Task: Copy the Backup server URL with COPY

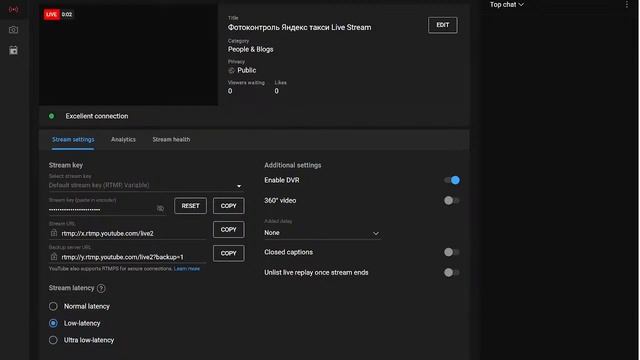Action: [229, 253]
